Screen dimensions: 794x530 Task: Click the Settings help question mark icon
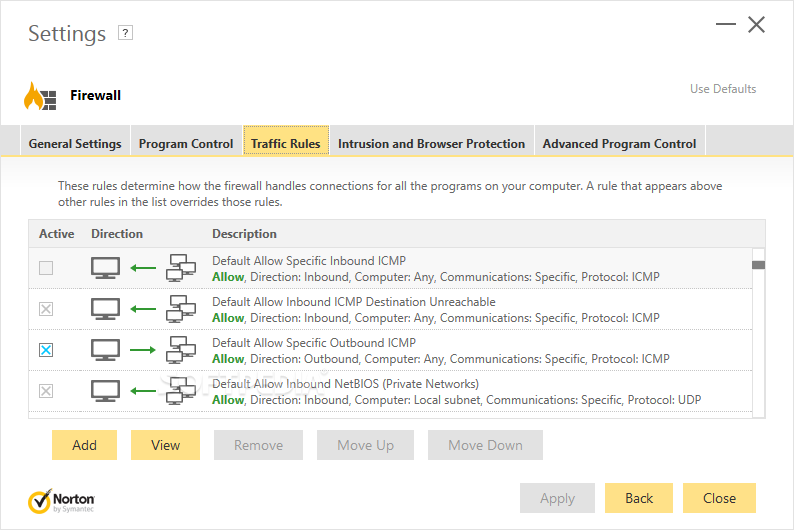pos(125,33)
